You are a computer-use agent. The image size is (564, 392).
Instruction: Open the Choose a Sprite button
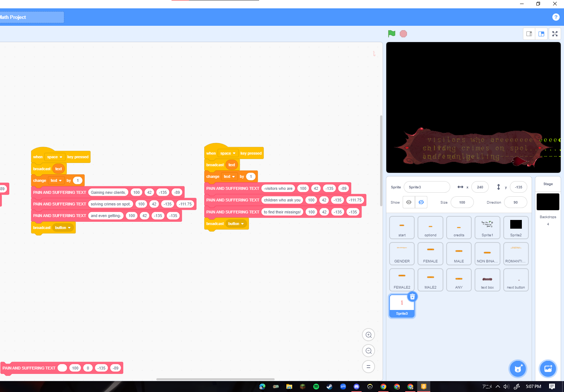tap(518, 369)
